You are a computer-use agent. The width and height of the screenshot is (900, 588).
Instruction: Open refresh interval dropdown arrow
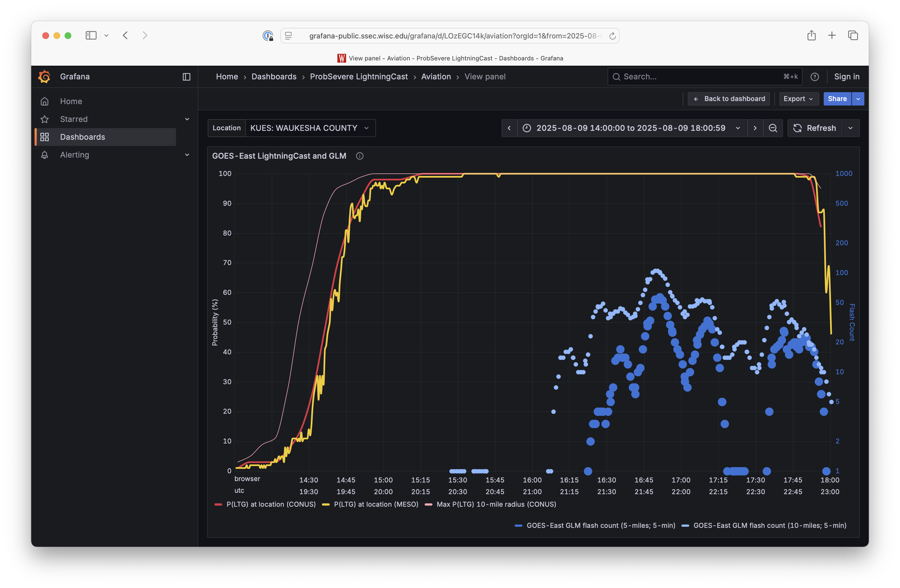pyautogui.click(x=850, y=128)
